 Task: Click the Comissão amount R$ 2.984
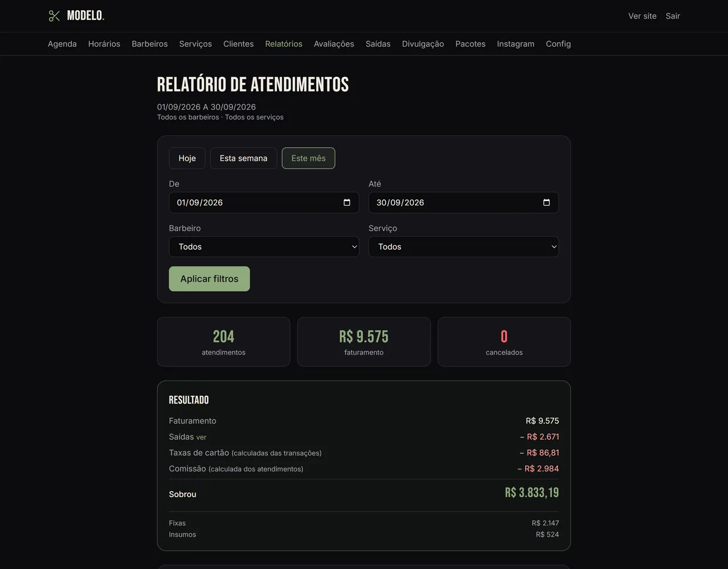click(x=538, y=469)
